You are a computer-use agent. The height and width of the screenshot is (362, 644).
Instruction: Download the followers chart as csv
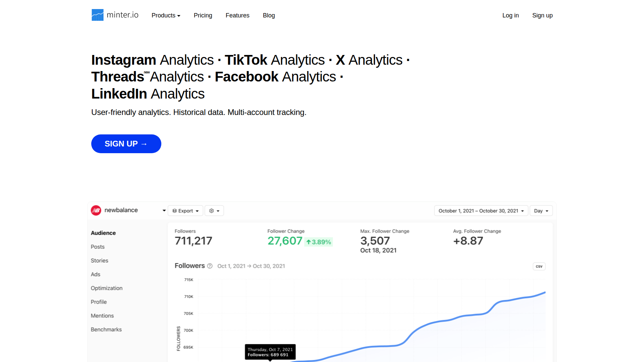pyautogui.click(x=539, y=266)
